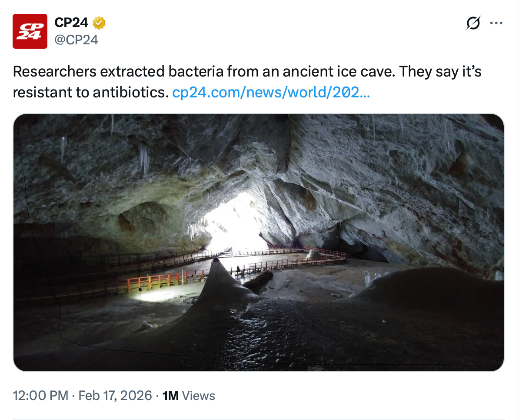Click the Feb 17, 2026 date

[x=115, y=396]
